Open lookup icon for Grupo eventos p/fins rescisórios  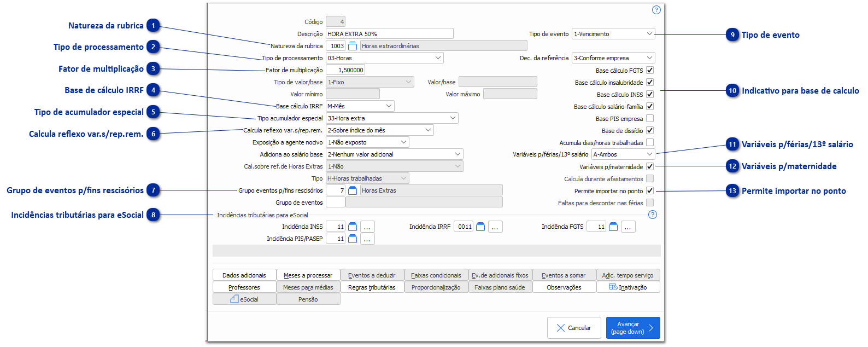353,190
